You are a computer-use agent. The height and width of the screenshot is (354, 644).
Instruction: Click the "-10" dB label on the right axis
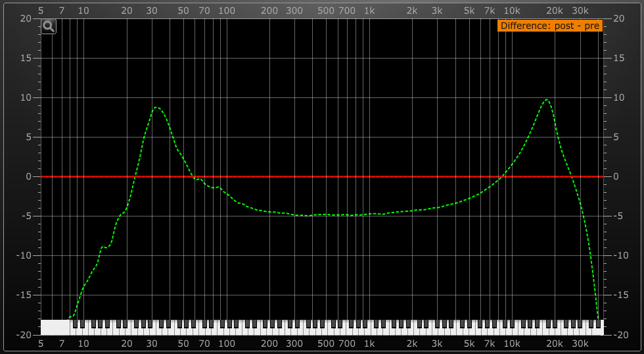click(618, 255)
